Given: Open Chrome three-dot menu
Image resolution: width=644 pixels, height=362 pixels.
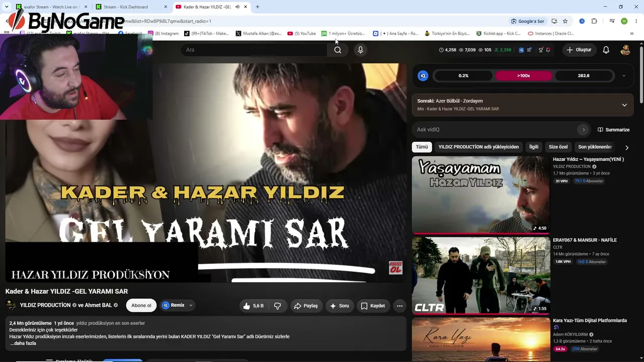Looking at the screenshot, I should 636,21.
